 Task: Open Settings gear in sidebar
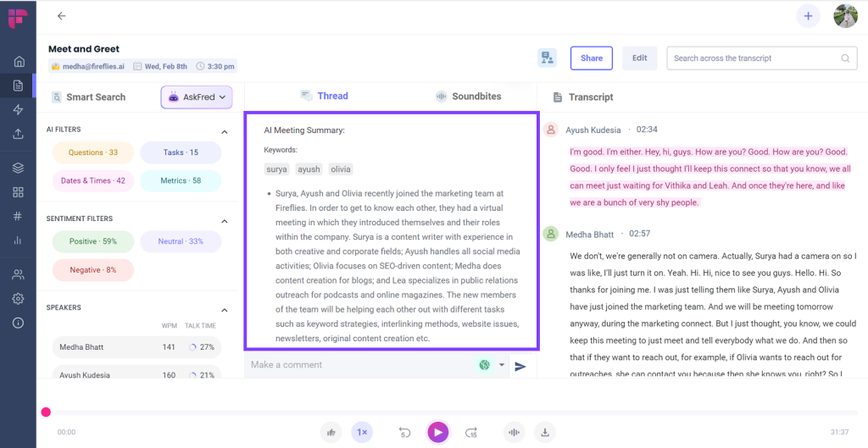pyautogui.click(x=18, y=299)
